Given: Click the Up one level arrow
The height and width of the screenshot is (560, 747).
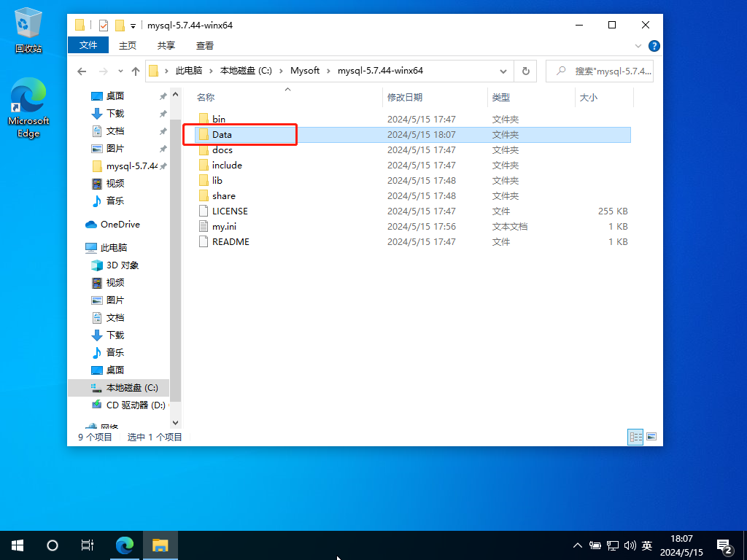Looking at the screenshot, I should click(136, 71).
